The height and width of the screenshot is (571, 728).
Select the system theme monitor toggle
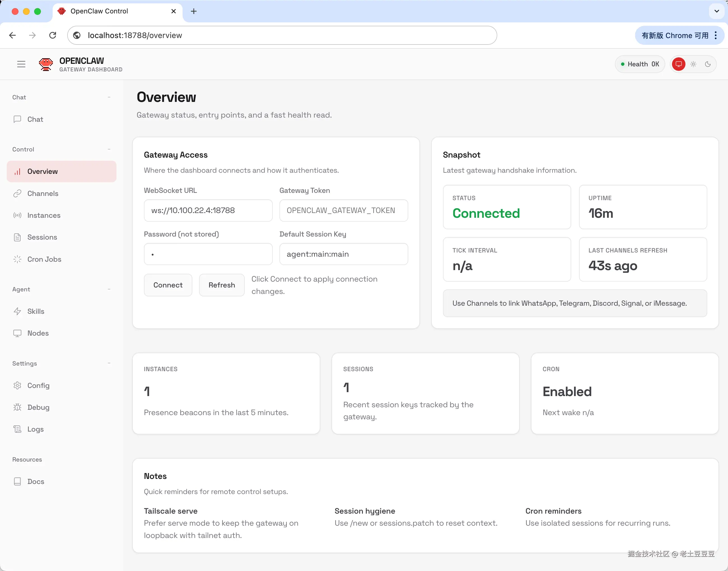point(678,64)
